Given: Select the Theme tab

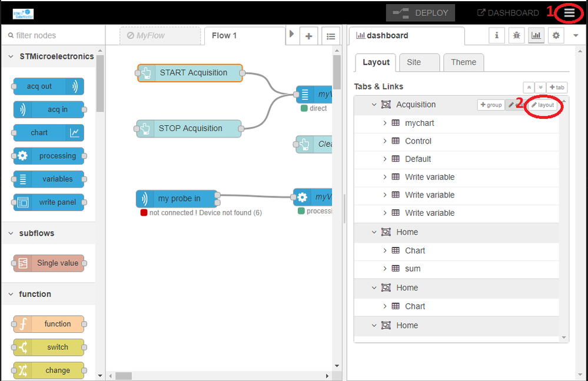Looking at the screenshot, I should [x=463, y=62].
